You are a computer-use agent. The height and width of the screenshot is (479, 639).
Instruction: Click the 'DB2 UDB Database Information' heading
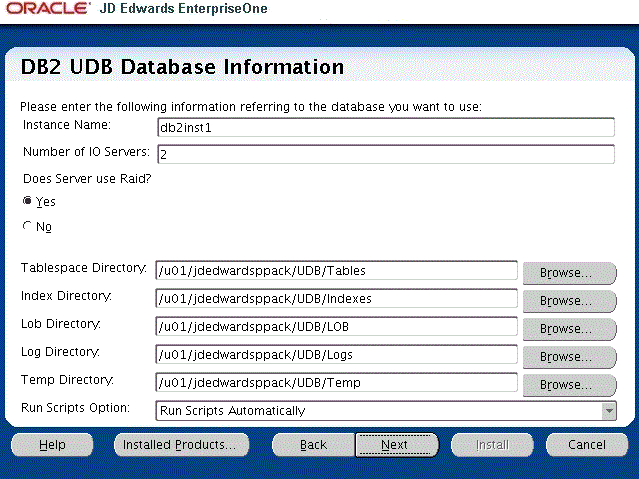pyautogui.click(x=182, y=67)
